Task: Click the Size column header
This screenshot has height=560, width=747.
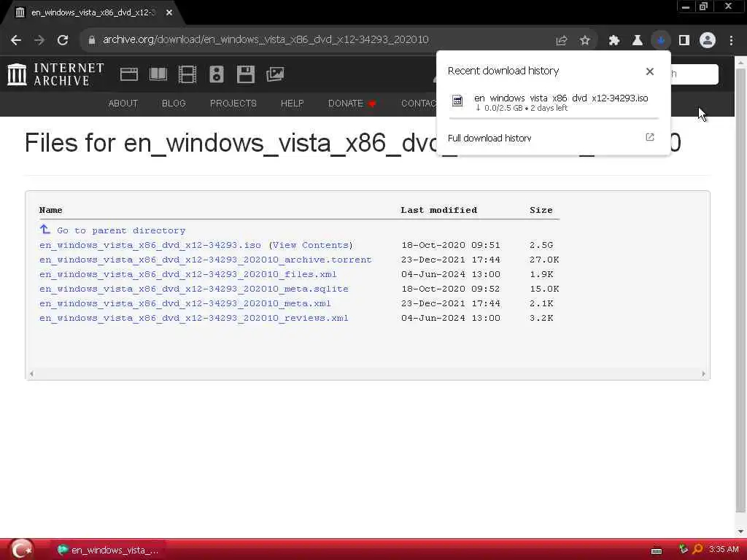Action: [541, 210]
